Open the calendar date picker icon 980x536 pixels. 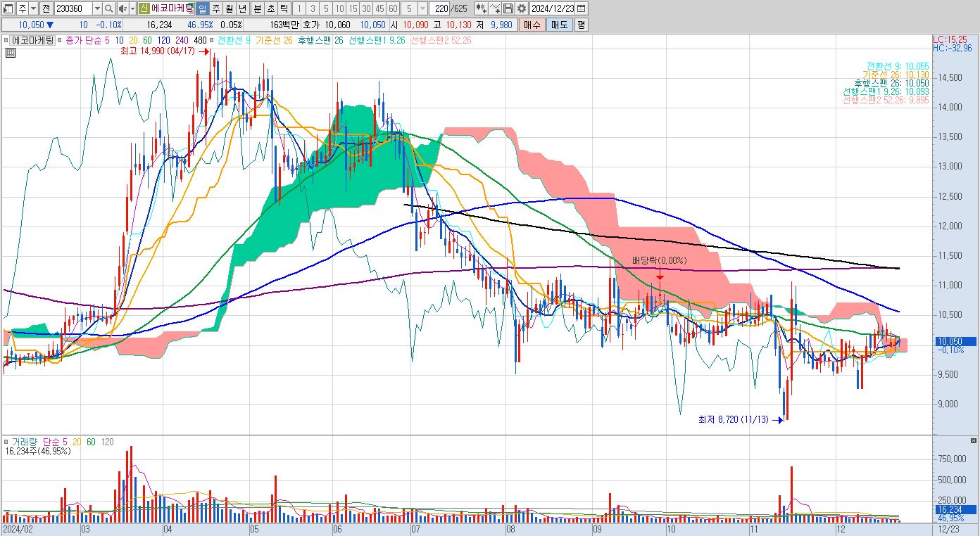click(x=581, y=8)
